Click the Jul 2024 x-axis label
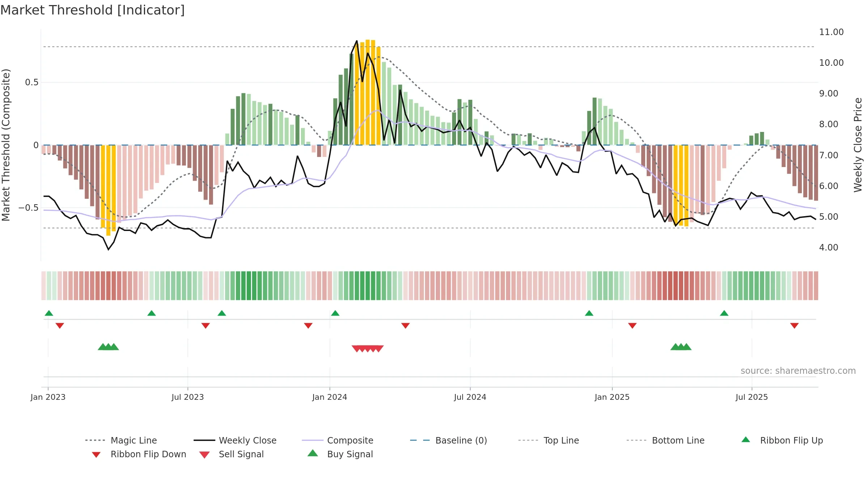868x488 pixels. (x=470, y=397)
